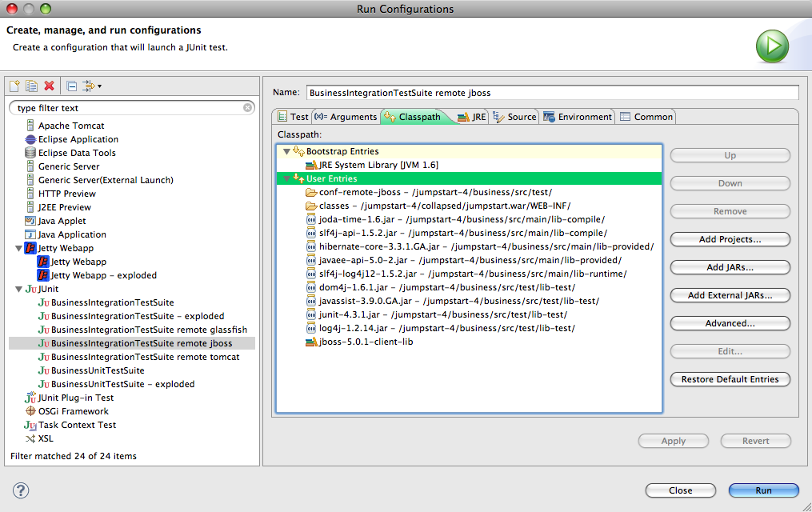Collapse the Bootstrap Entries group

(286, 151)
